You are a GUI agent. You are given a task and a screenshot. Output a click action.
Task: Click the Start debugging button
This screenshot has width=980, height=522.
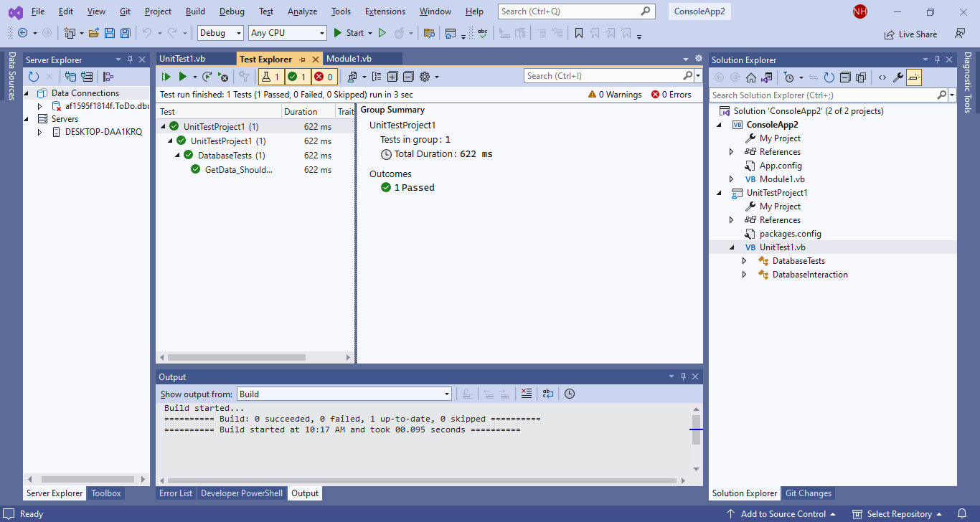click(349, 33)
